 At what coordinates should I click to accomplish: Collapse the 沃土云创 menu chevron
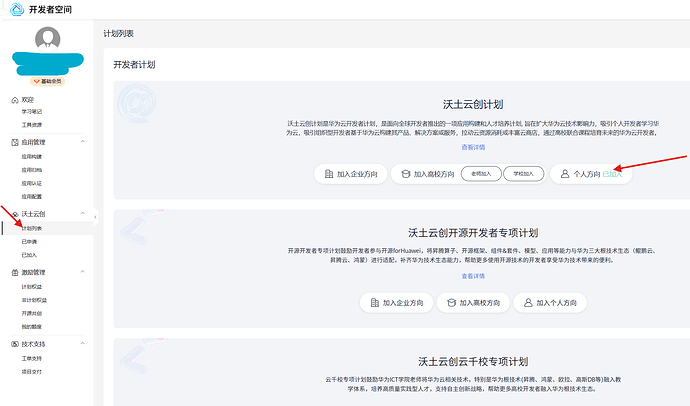(82, 213)
